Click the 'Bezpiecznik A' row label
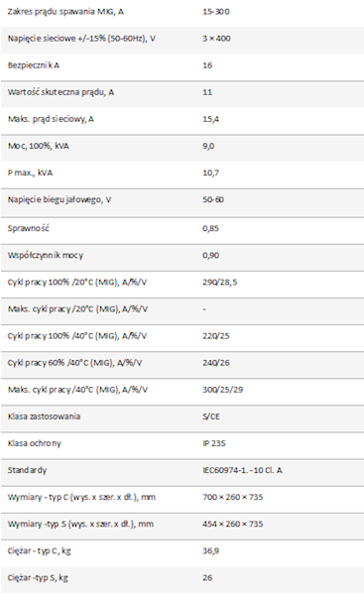364x595 pixels. (x=34, y=65)
